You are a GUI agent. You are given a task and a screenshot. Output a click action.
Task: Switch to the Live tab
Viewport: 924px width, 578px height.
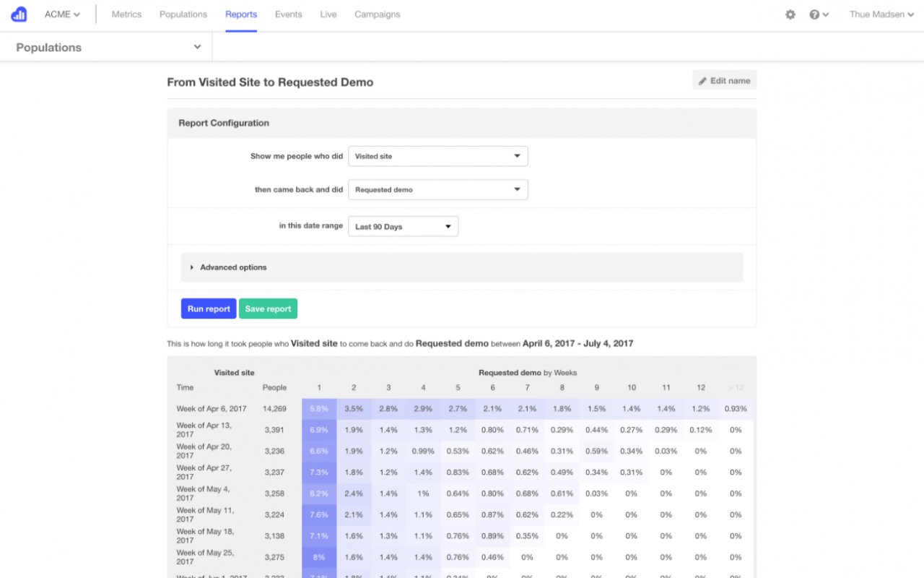(328, 14)
